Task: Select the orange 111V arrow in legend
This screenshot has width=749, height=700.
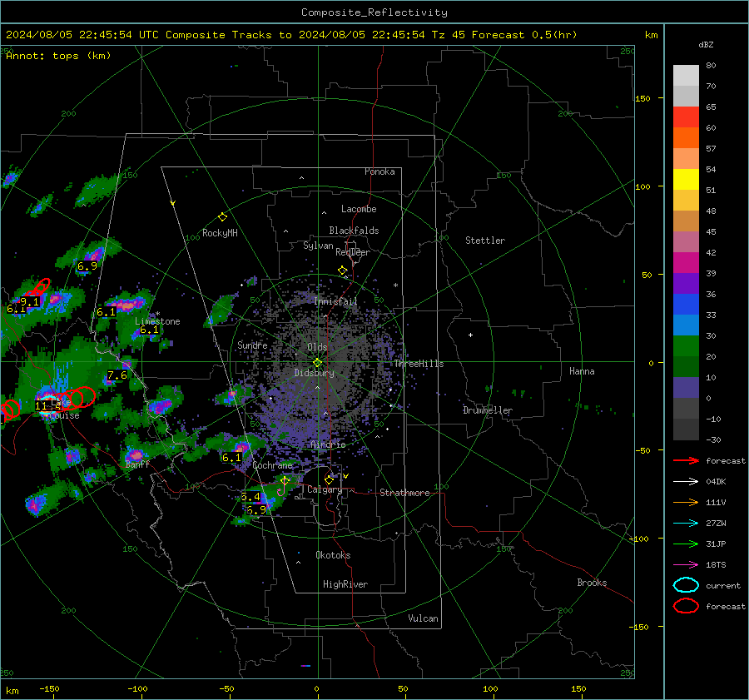Action: 686,502
